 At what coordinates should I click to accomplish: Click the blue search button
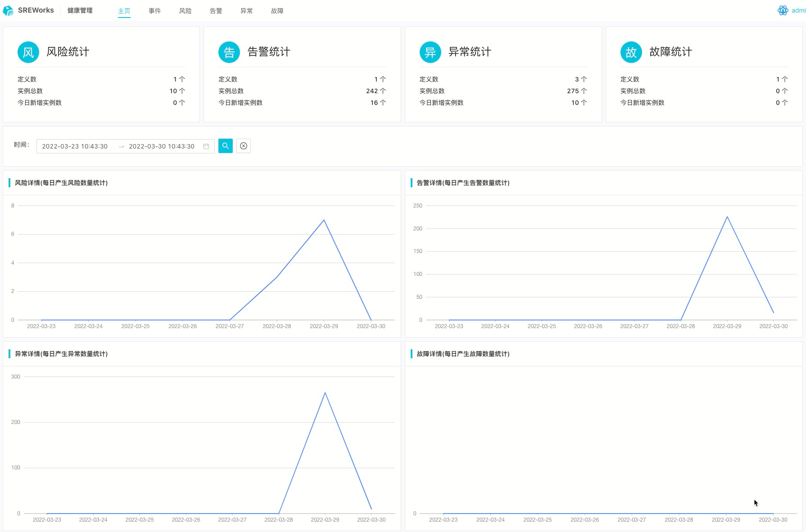[x=226, y=146]
